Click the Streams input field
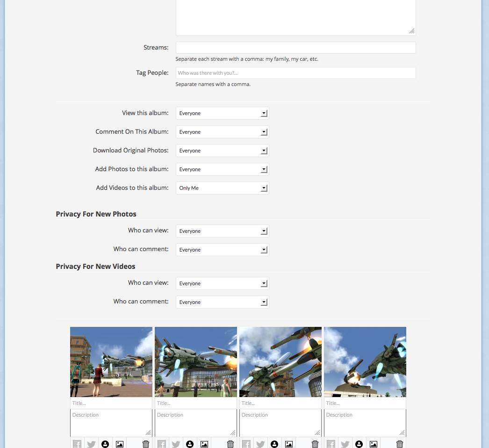The height and width of the screenshot is (448, 489). point(295,48)
